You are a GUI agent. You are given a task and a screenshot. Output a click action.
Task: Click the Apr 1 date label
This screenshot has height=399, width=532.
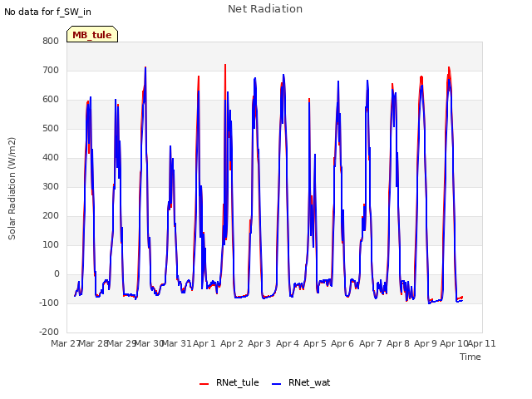click(x=204, y=343)
